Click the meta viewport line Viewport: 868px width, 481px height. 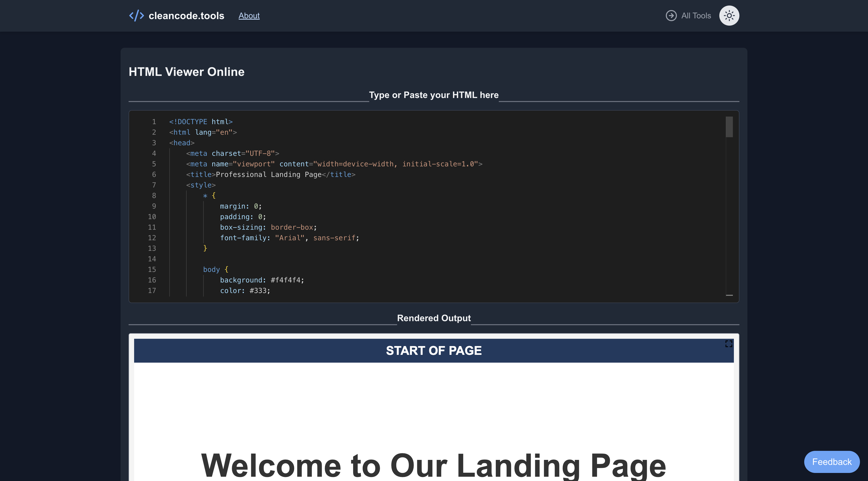point(334,164)
